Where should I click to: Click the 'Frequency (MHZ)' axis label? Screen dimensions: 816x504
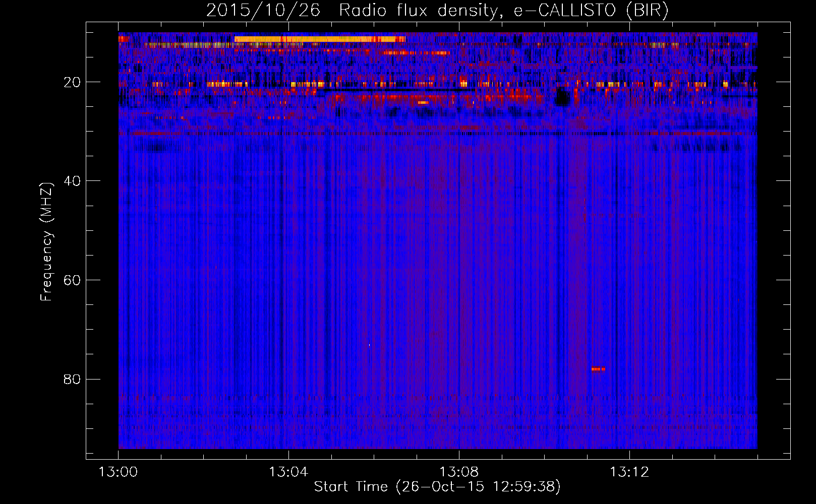pos(46,242)
